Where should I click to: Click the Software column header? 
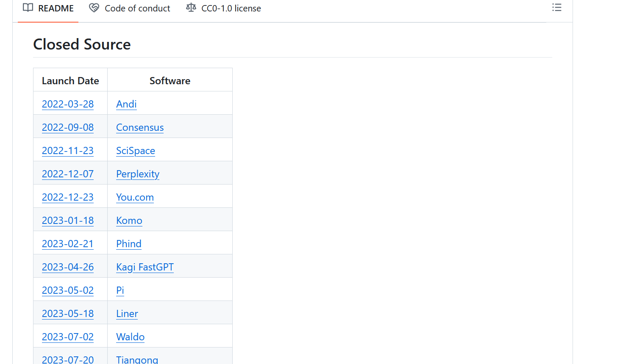pos(170,81)
